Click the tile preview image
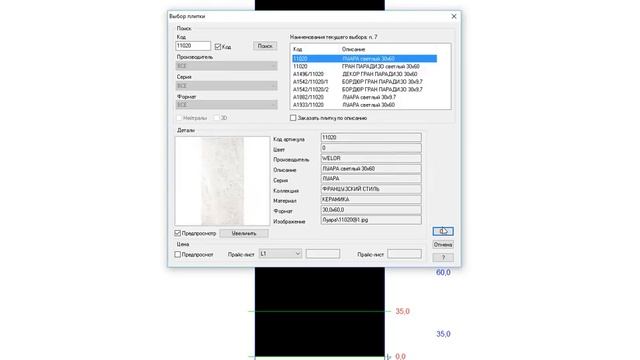The width and height of the screenshot is (640, 360). pyautogui.click(x=222, y=181)
